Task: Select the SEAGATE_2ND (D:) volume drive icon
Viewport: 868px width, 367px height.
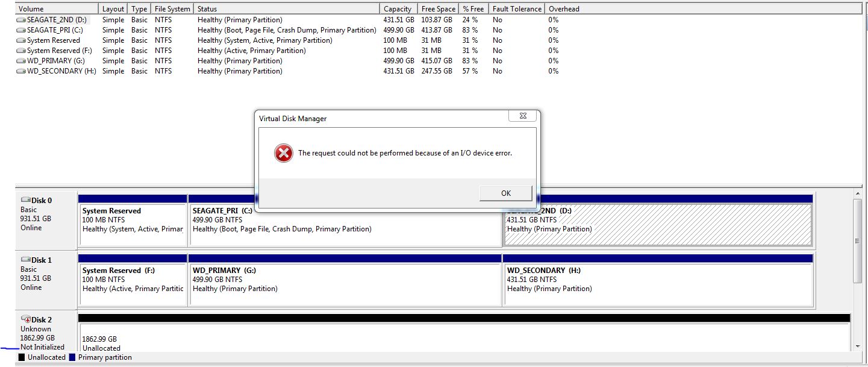Action: coord(21,20)
